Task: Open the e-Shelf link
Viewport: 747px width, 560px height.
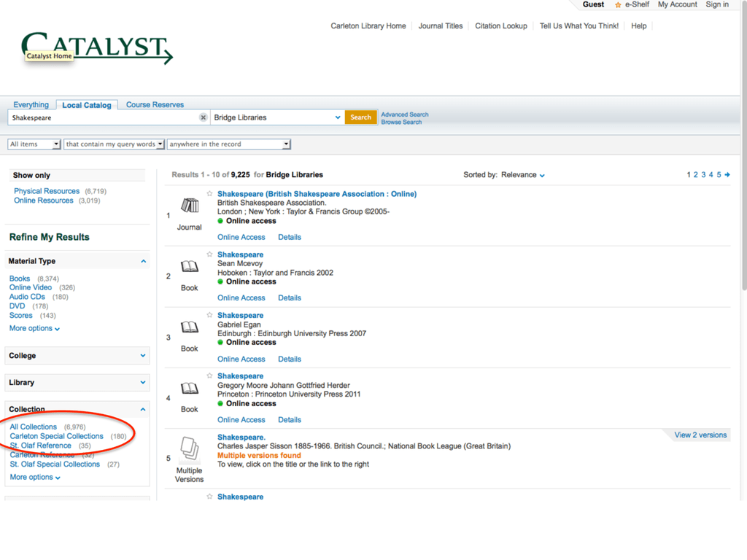Action: [637, 4]
